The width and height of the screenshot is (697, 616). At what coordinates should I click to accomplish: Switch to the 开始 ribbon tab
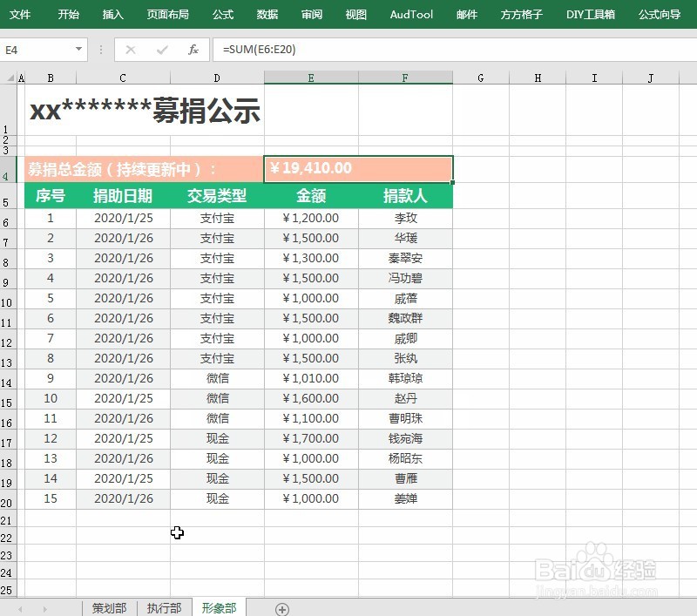[68, 14]
